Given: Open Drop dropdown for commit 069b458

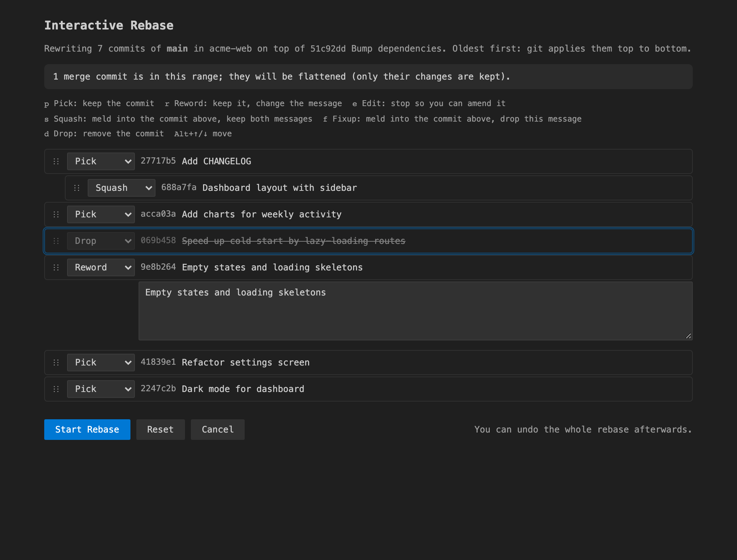Looking at the screenshot, I should (101, 241).
